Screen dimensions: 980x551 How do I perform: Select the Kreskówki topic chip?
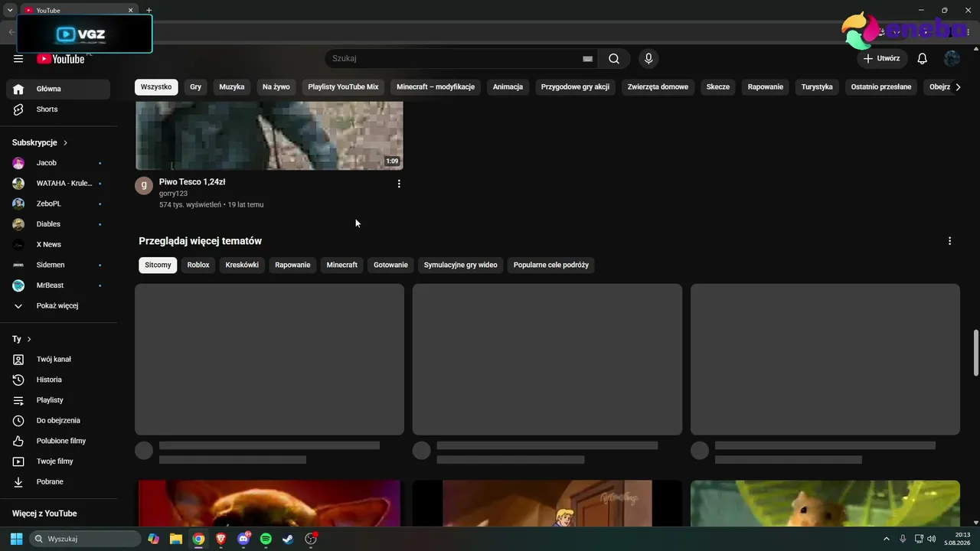coord(242,265)
